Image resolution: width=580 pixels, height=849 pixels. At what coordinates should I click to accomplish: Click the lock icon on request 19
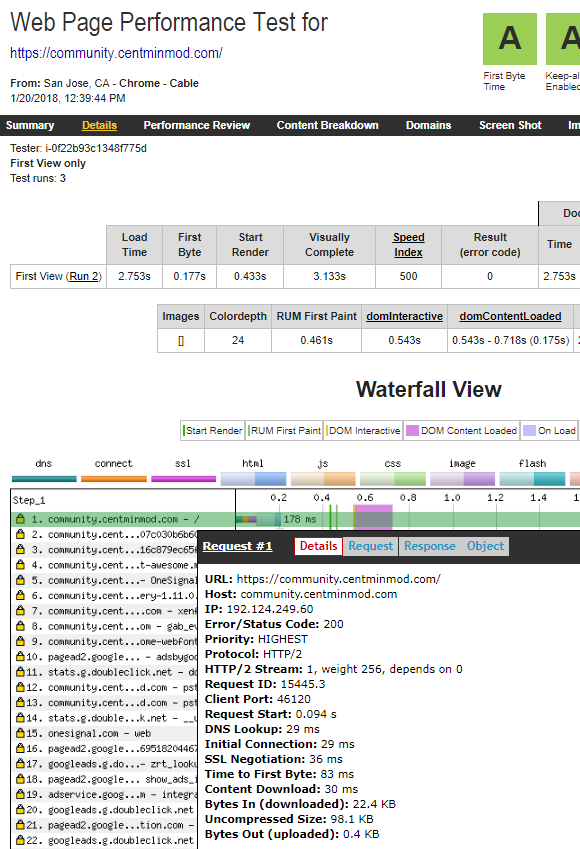click(x=20, y=794)
